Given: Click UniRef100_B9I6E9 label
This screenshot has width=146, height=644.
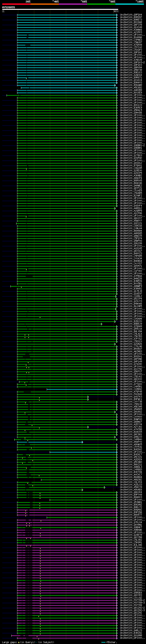Looking at the screenshot, I should point(131,93).
